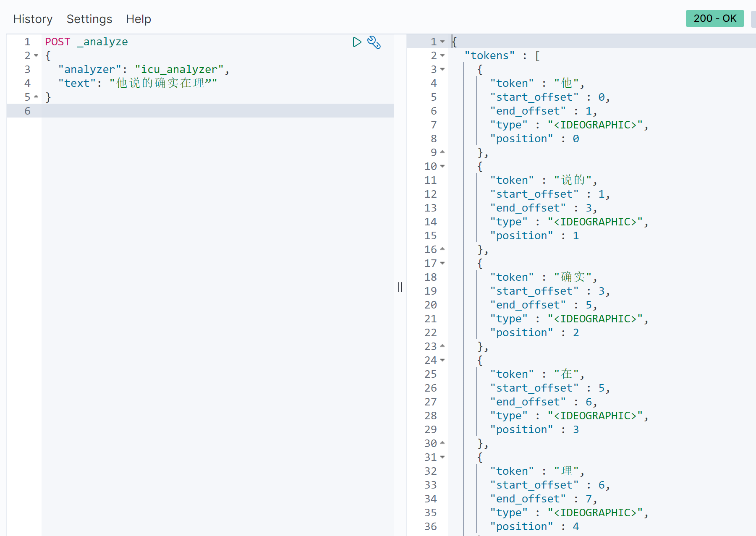
Task: Click the "type" line at response line 14
Action: [x=569, y=222]
